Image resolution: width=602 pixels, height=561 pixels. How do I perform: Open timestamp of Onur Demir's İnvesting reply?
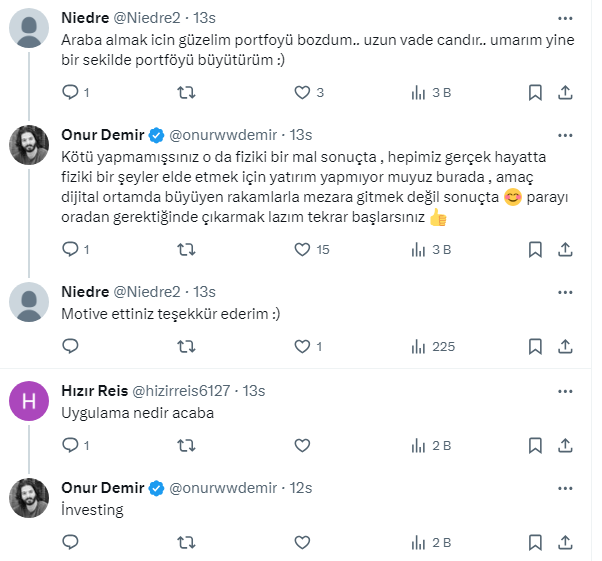pos(300,487)
